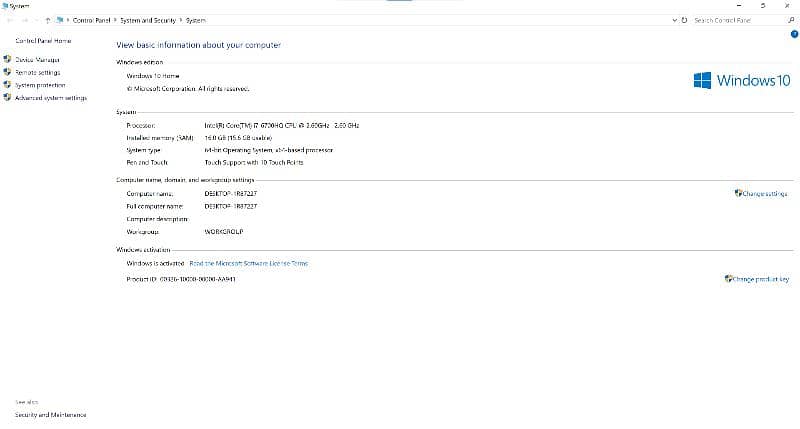Click Change settings link
Image resolution: width=800 pixels, height=429 pixels.
[x=764, y=193]
